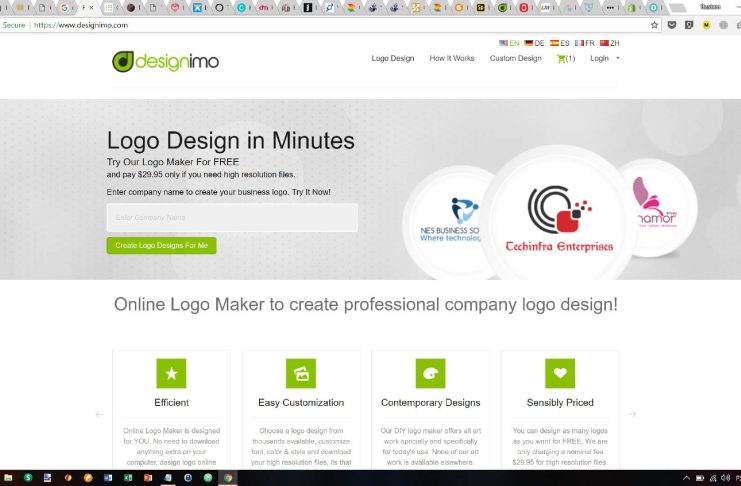
Task: Select the Techinfra Enterprises sample logo
Action: (x=559, y=217)
